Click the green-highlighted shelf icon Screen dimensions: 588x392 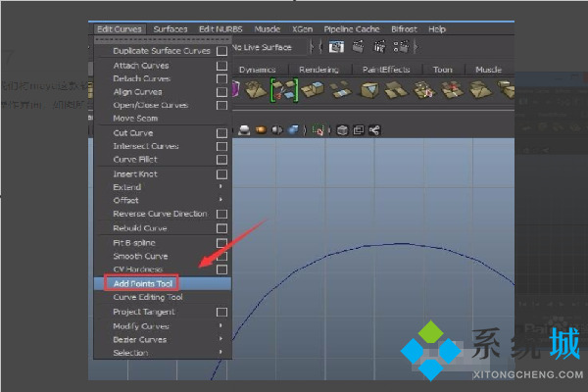[284, 90]
